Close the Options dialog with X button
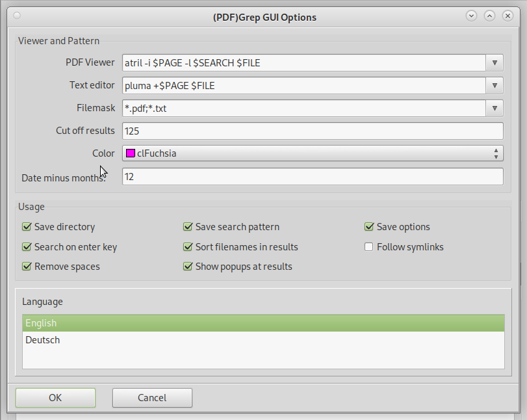This screenshot has width=527, height=420. (x=508, y=16)
